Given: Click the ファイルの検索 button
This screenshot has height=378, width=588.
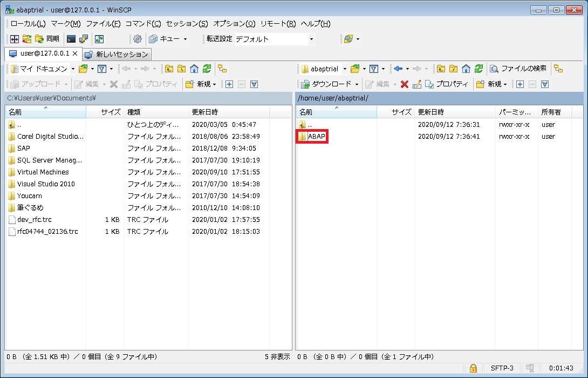Looking at the screenshot, I should 518,69.
